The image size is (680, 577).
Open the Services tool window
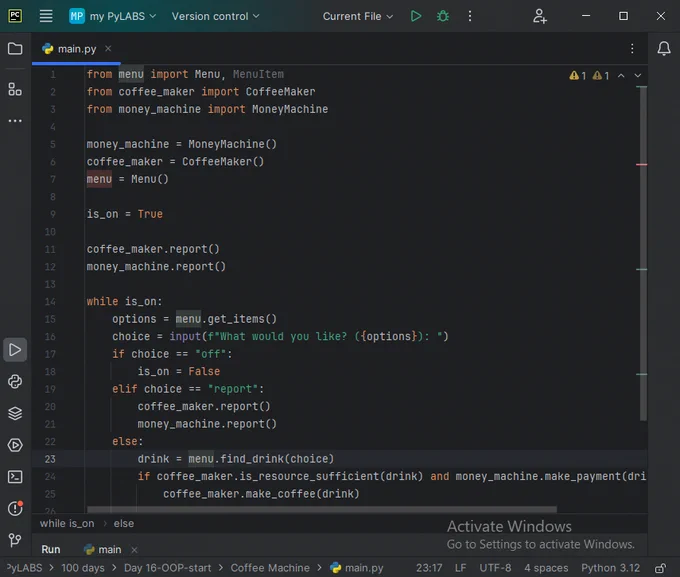click(15, 445)
